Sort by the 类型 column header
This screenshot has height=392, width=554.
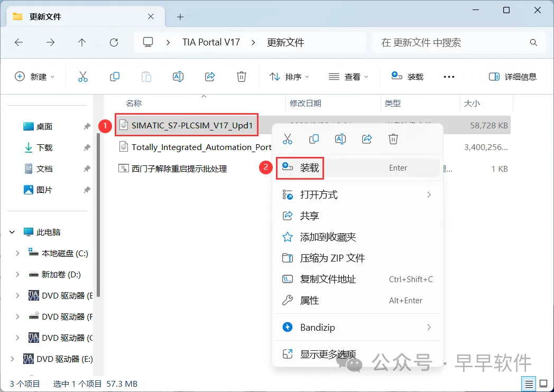[x=393, y=103]
